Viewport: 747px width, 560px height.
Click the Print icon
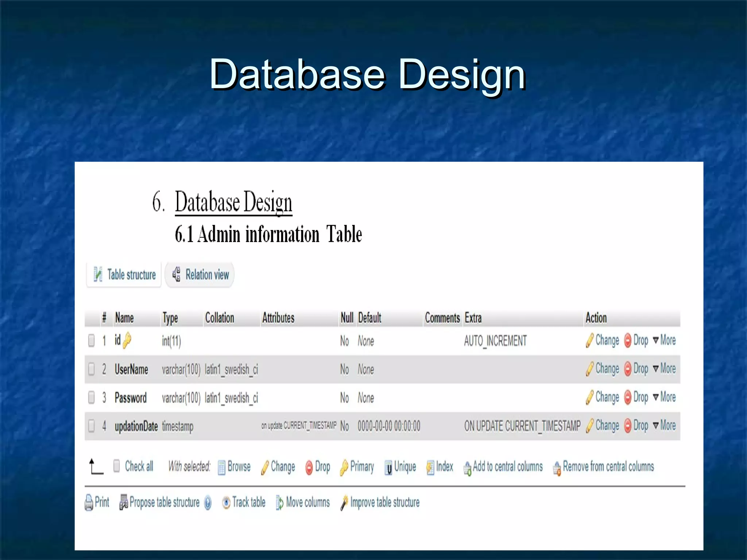[x=89, y=502]
